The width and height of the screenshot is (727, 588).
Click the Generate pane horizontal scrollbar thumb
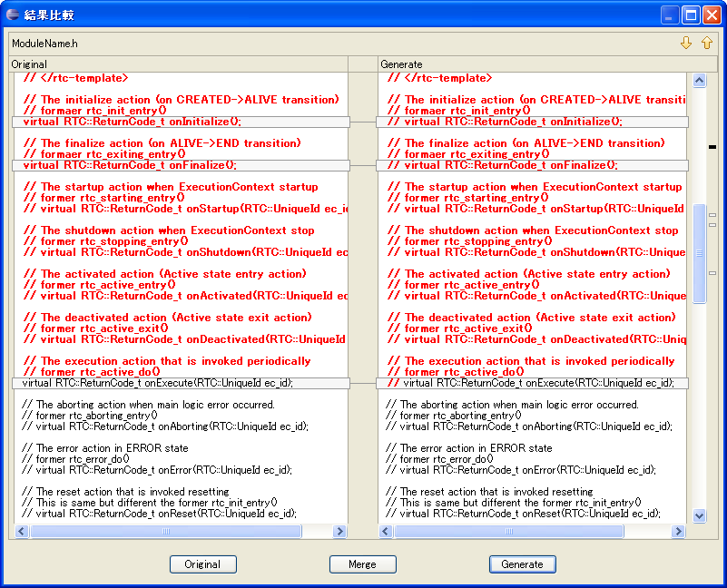[508, 531]
